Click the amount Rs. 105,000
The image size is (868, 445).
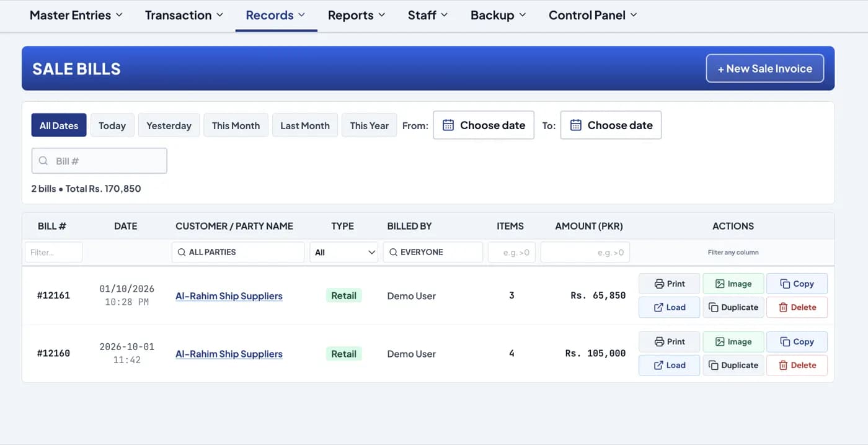tap(595, 353)
